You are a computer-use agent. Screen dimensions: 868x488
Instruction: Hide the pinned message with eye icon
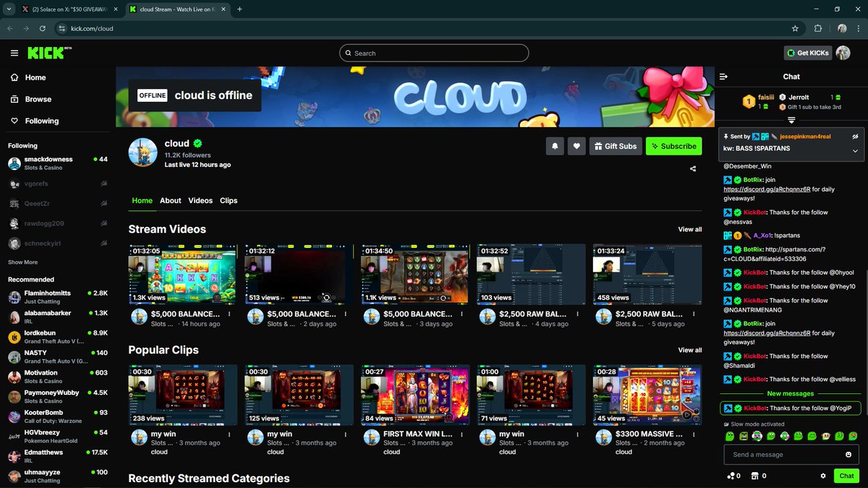(854, 136)
